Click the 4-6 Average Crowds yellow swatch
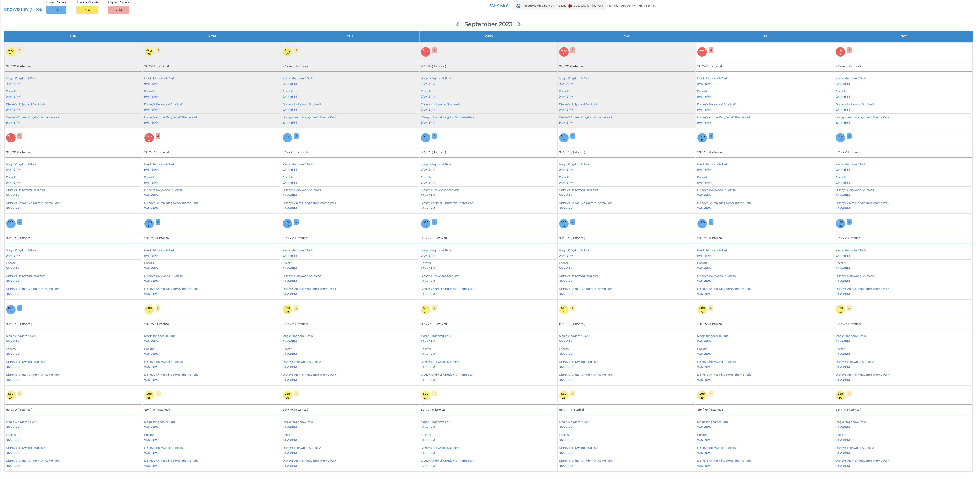This screenshot has height=479, width=980. pyautogui.click(x=87, y=10)
